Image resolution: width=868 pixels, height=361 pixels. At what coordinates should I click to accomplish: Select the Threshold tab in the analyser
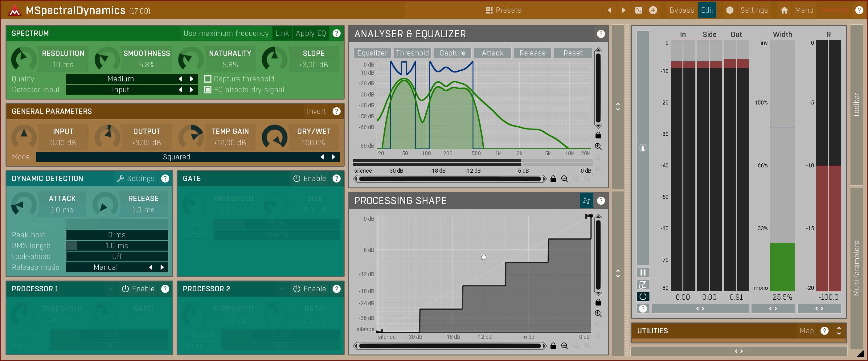click(412, 53)
